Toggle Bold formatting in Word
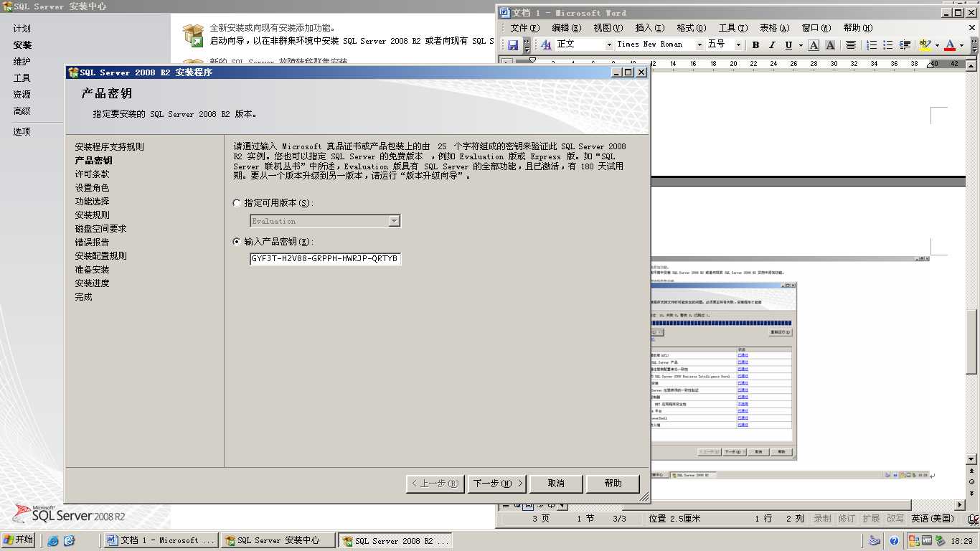Screen dimensions: 980x551 click(755, 44)
